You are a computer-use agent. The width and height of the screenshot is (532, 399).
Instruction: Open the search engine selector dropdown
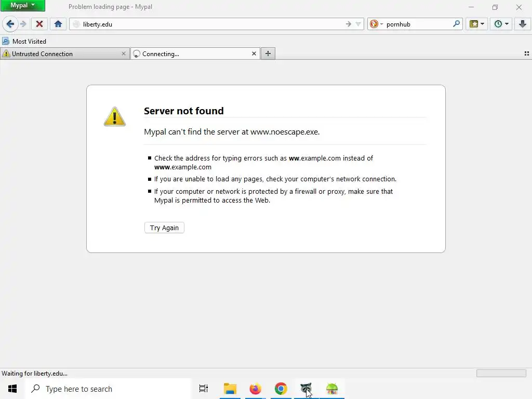point(376,24)
